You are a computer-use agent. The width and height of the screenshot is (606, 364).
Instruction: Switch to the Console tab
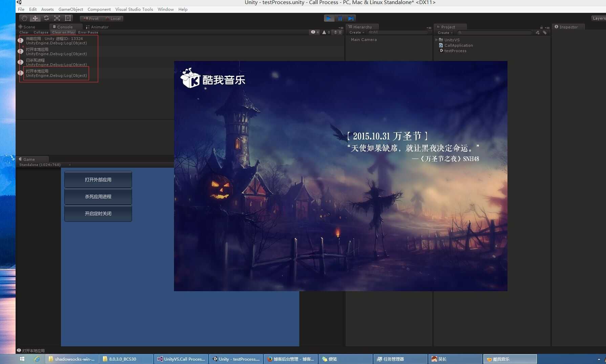[x=65, y=27]
